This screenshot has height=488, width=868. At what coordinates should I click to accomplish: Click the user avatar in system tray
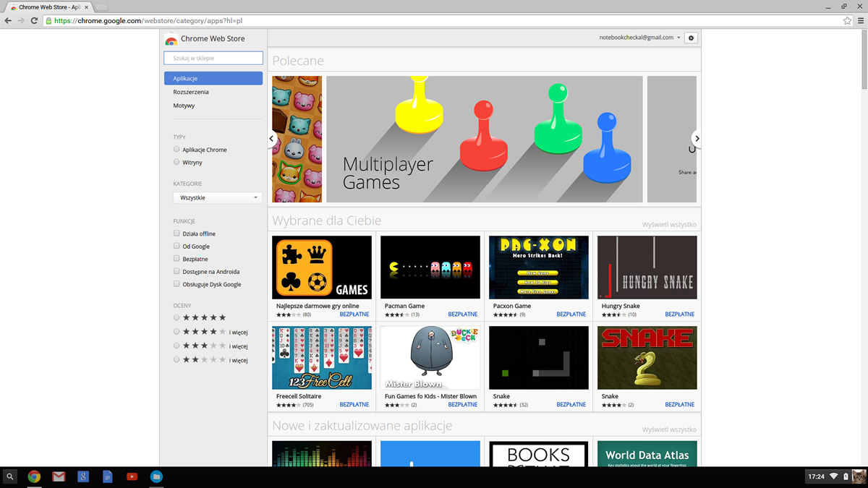[x=859, y=476]
